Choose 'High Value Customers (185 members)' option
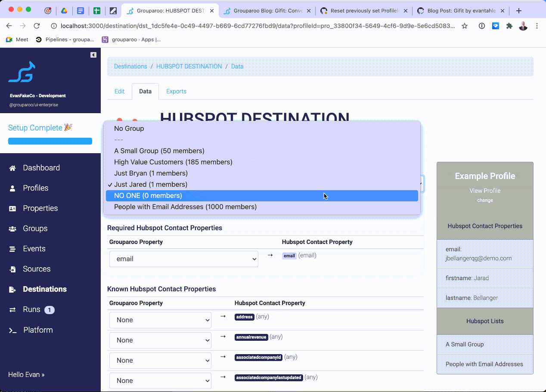Screen dimensions: 546x392 (173, 162)
